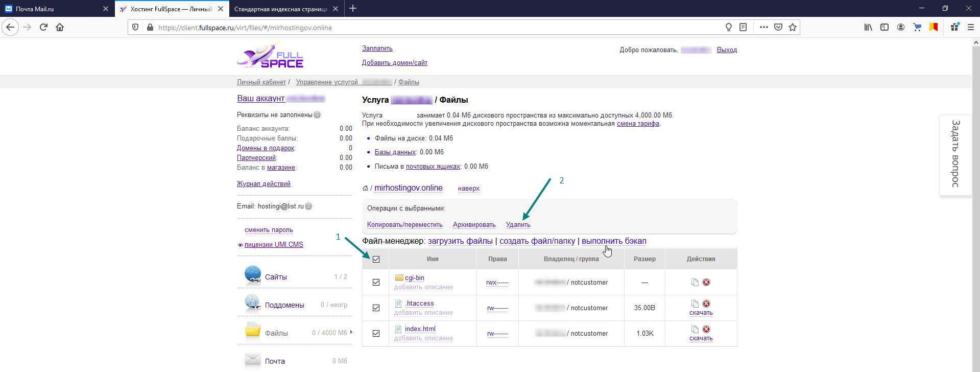This screenshot has width=980, height=372.
Task: Open the reader view icon
Action: coord(743,27)
